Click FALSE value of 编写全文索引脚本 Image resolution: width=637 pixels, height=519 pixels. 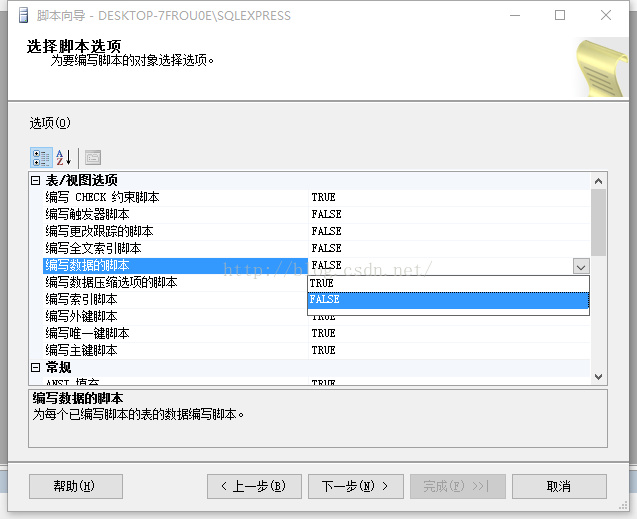point(326,249)
